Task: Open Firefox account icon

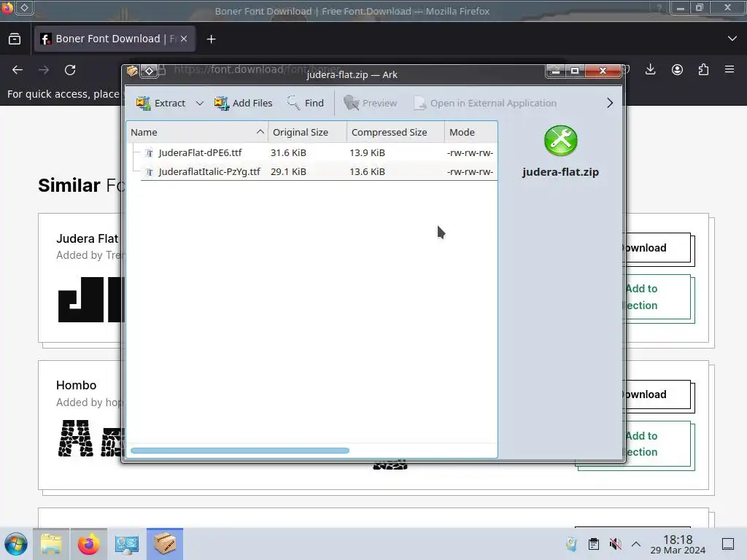Action: [x=677, y=70]
